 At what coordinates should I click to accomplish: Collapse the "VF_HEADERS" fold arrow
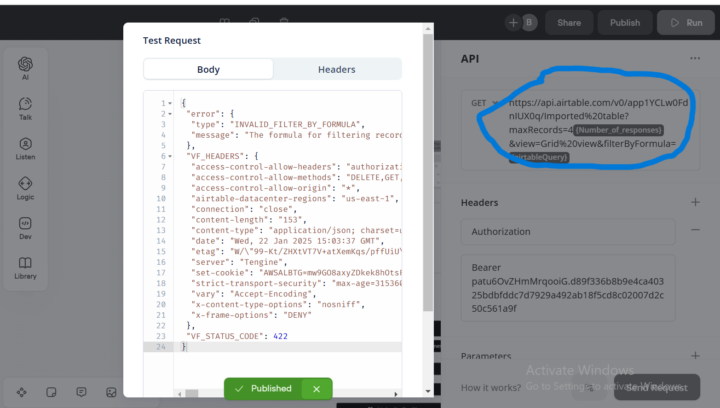(x=170, y=156)
